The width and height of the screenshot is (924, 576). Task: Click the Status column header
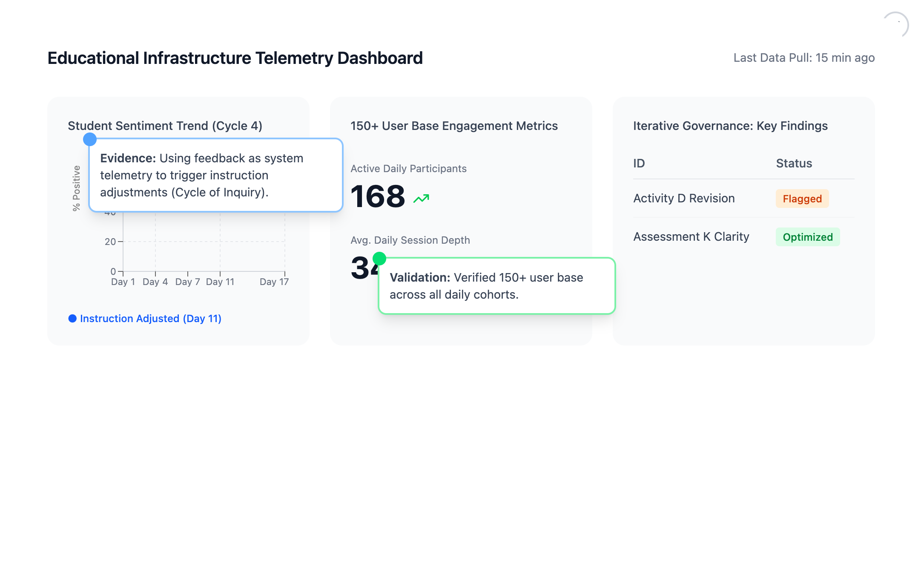(794, 163)
